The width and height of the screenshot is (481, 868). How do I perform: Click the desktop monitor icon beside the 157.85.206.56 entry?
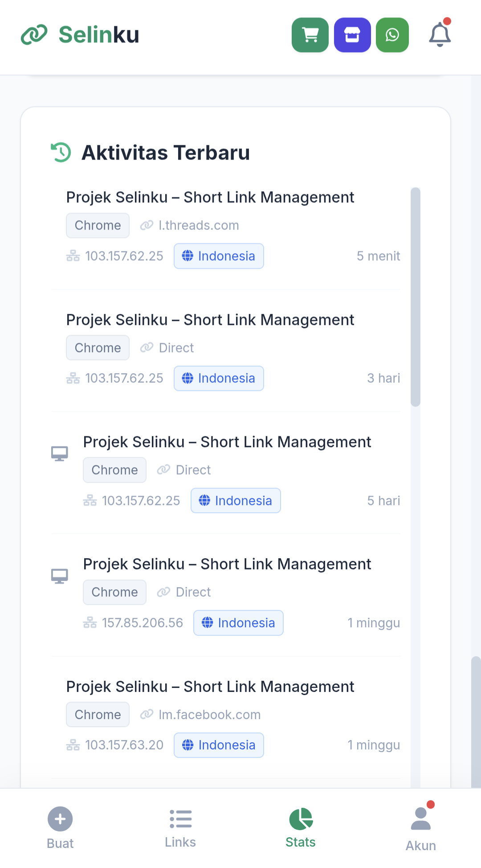point(59,576)
